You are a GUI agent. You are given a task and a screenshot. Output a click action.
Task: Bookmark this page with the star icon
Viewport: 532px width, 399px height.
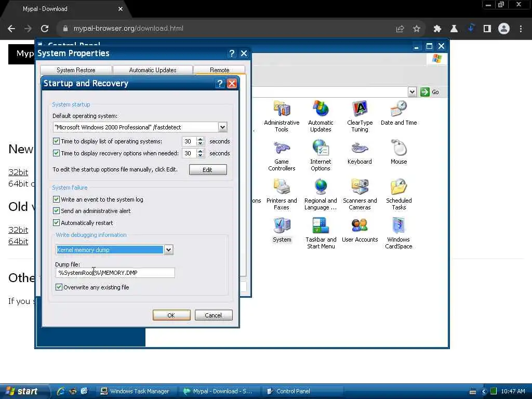click(416, 29)
